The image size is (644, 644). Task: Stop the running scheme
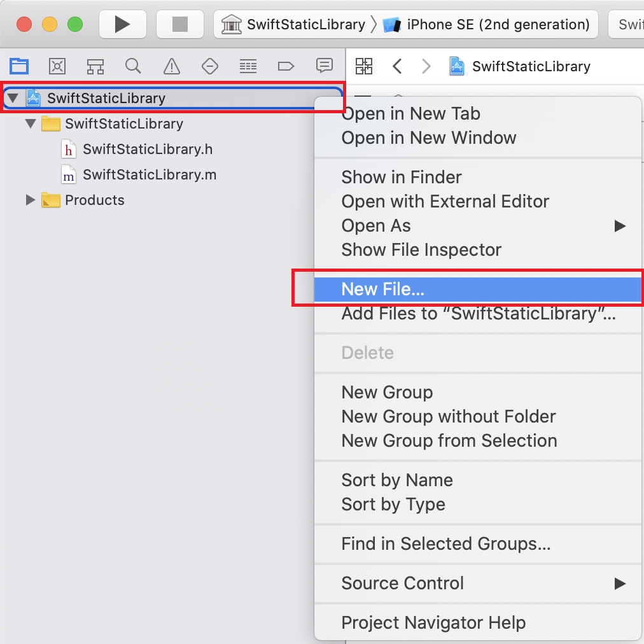[x=180, y=24]
